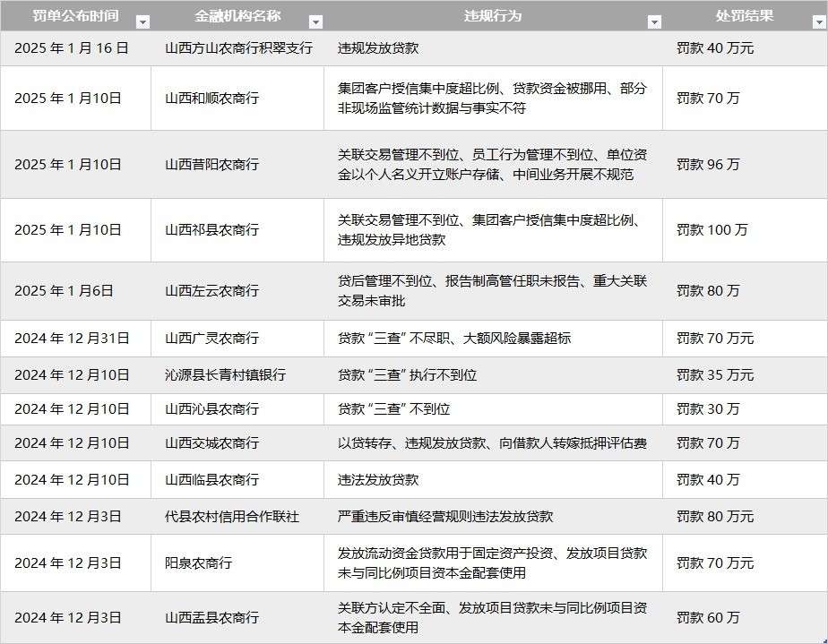The image size is (828, 644).
Task: Select the 处罚结果 header cell
Action: pos(743,15)
